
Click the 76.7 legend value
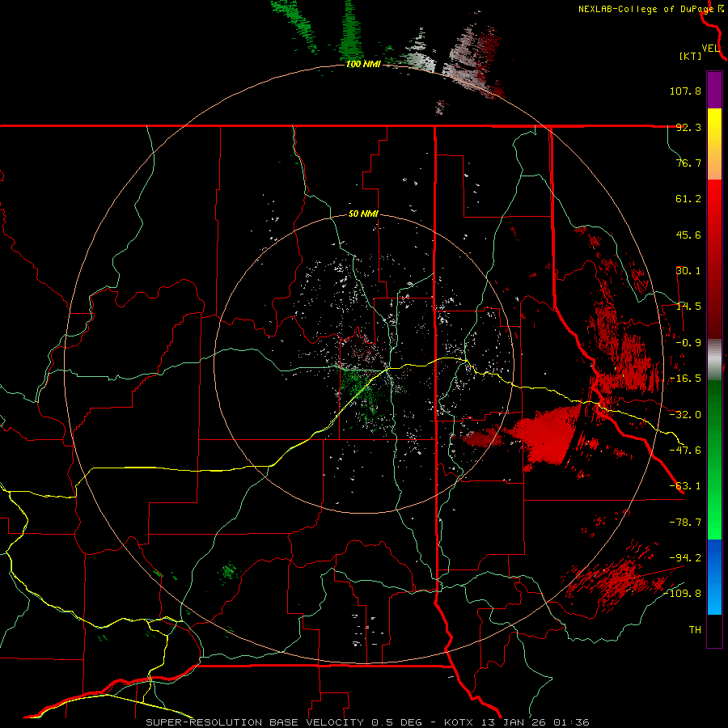pos(688,163)
